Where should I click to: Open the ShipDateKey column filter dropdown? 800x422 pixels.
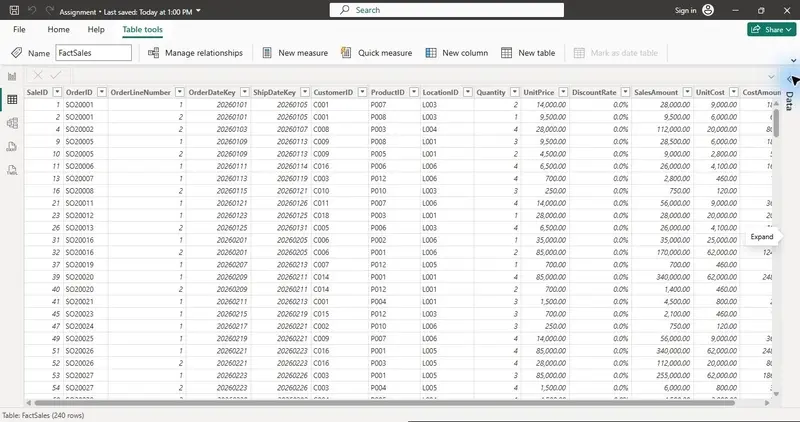pos(305,92)
